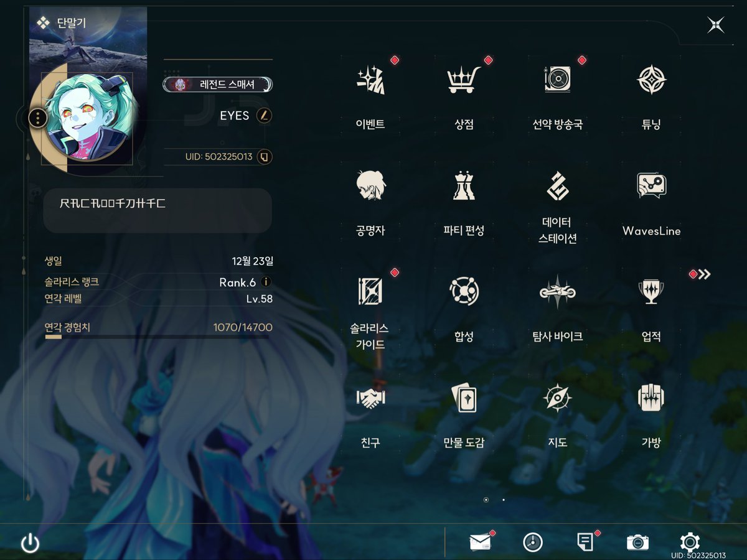This screenshot has height=560, width=747.
Task: Open the clock timer icon in the bottom bar
Action: click(533, 543)
